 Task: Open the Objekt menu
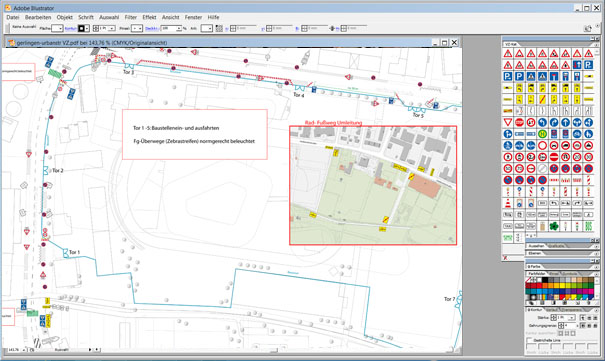pyautogui.click(x=64, y=17)
